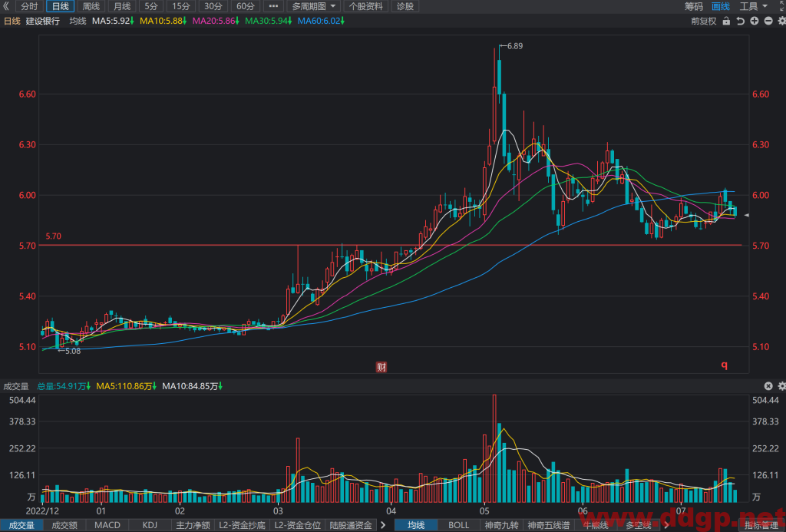786x532 pixels.
Task: Switch to the 成交额 indicator tab
Action: tap(64, 526)
